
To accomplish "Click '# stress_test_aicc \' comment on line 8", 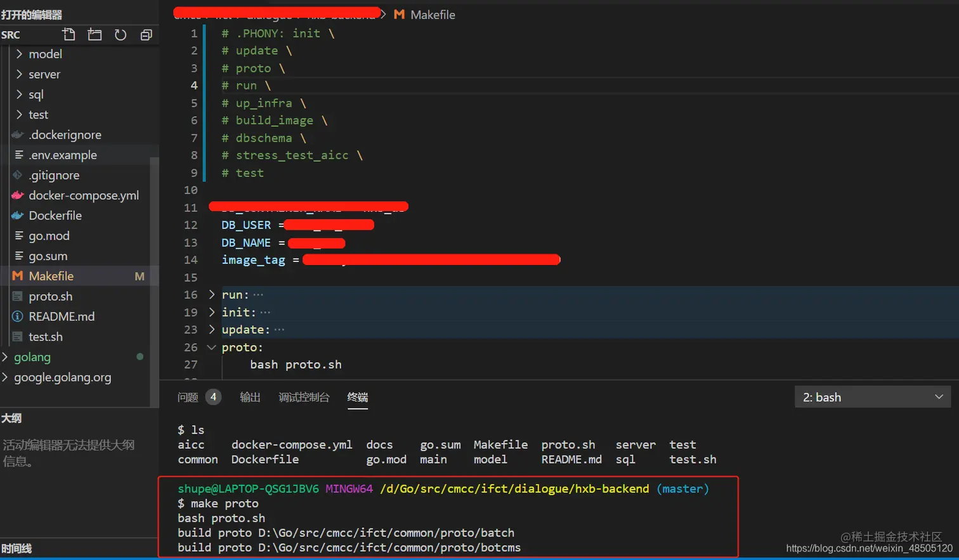I will coord(292,155).
